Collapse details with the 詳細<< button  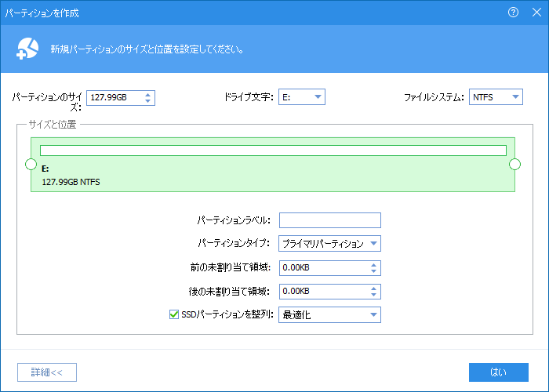pos(47,372)
